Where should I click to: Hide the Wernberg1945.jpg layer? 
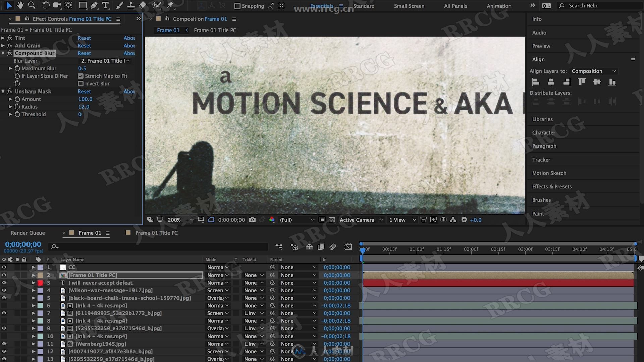pyautogui.click(x=4, y=344)
